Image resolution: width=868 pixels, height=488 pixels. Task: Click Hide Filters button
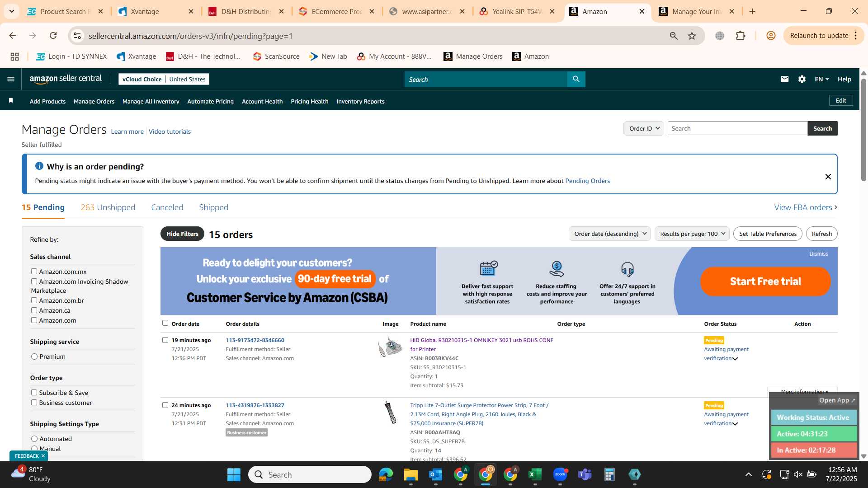182,234
